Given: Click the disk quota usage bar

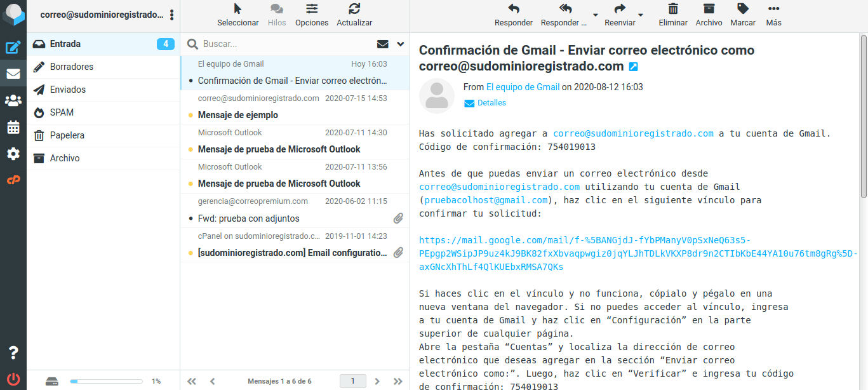Looking at the screenshot, I should (x=106, y=381).
